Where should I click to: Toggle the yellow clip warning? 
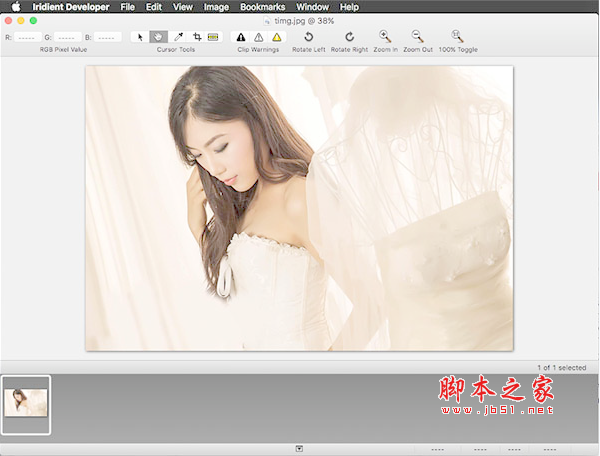pos(277,37)
